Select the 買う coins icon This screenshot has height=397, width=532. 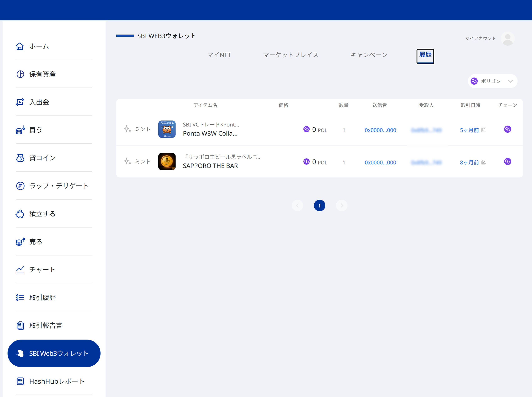pyautogui.click(x=20, y=130)
